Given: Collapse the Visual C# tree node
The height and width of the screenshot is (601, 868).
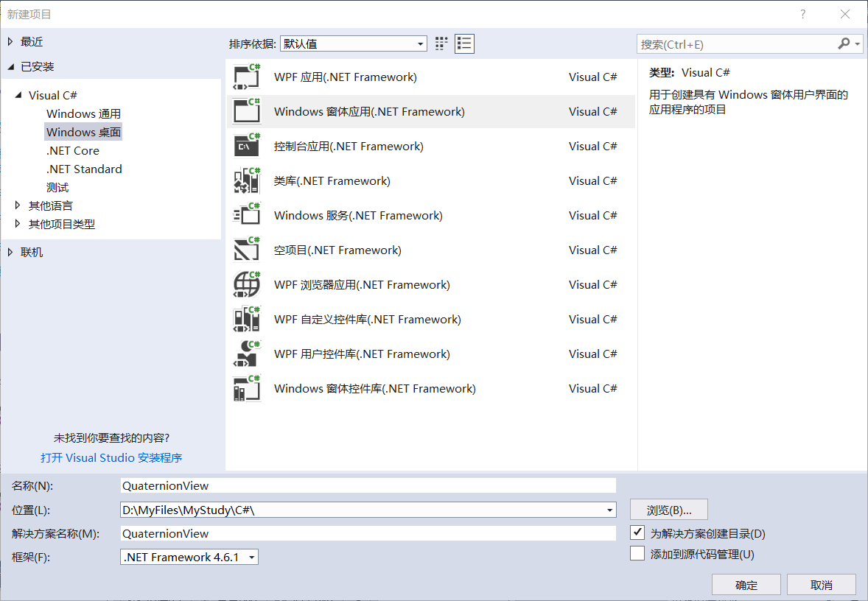Looking at the screenshot, I should pyautogui.click(x=18, y=95).
